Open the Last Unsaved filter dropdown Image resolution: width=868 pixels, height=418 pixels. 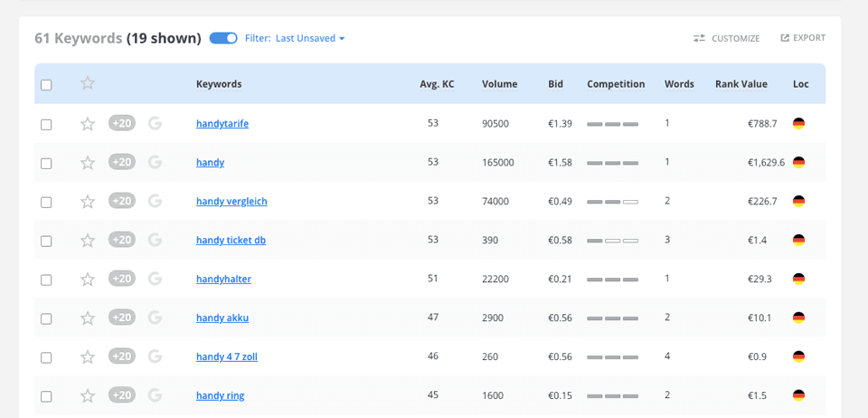click(310, 38)
